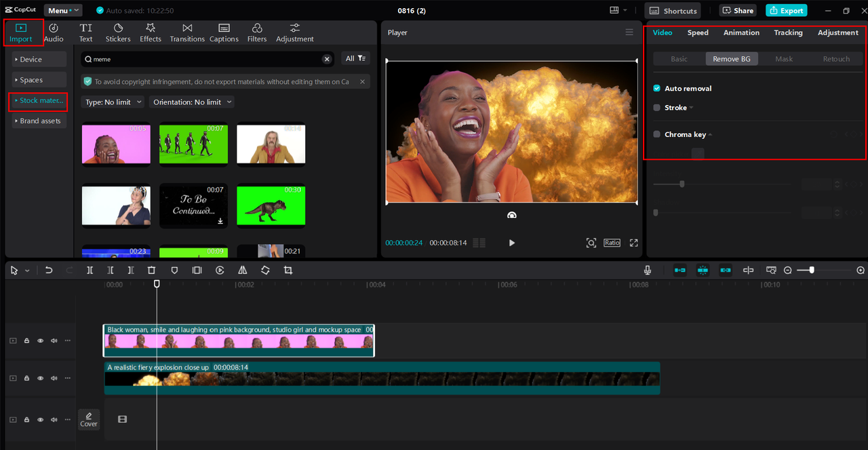Viewport: 868px width, 450px height.
Task: Delete left of playhead icon
Action: (111, 270)
